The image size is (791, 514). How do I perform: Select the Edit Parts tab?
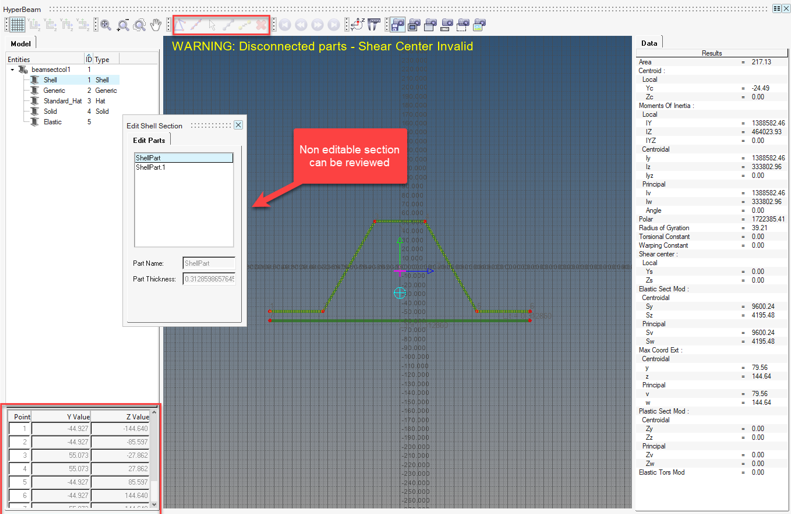tap(149, 141)
